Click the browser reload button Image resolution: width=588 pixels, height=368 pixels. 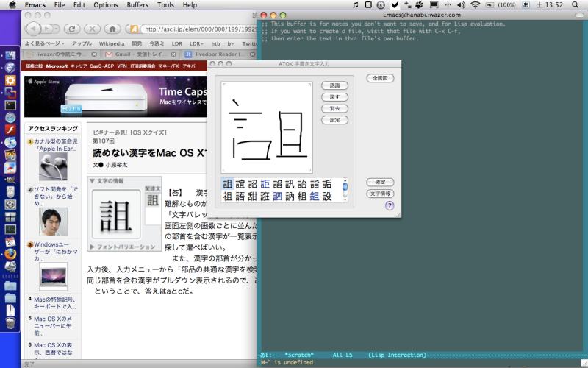pyautogui.click(x=72, y=29)
